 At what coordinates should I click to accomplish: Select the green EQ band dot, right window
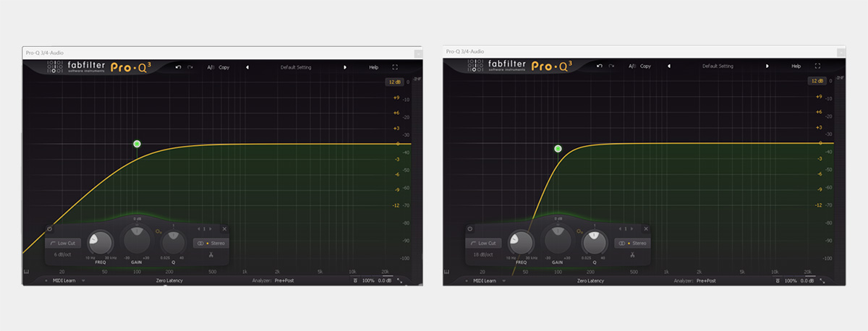[x=558, y=148]
